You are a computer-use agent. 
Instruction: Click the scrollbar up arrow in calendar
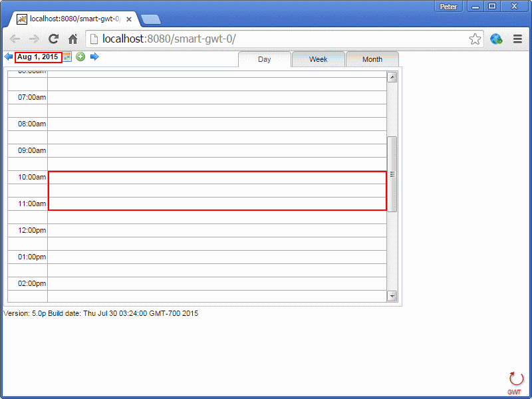(392, 77)
